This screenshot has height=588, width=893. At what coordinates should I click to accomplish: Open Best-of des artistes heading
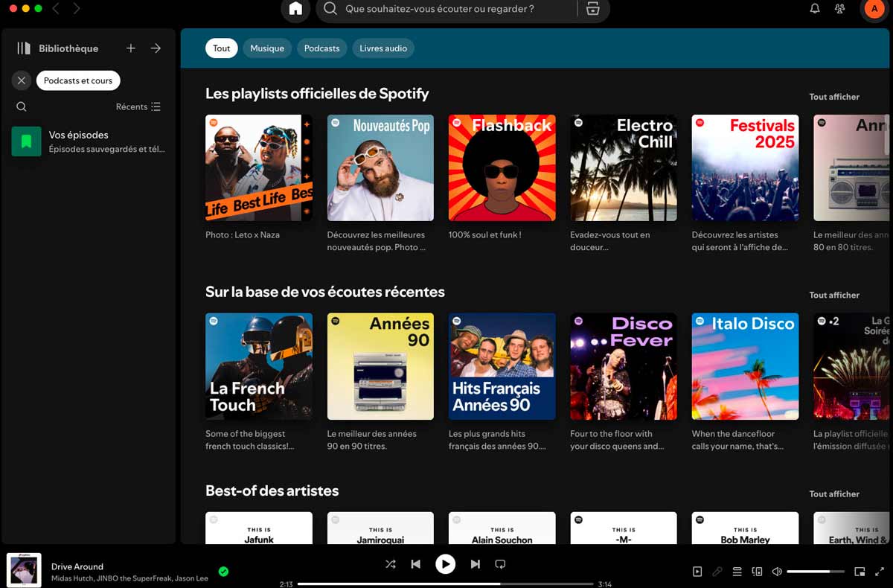[272, 490]
